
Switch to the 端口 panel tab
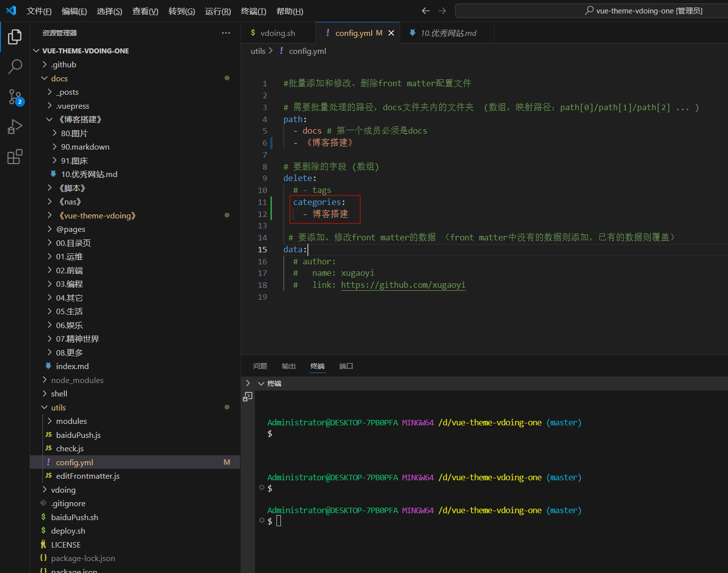(x=346, y=366)
